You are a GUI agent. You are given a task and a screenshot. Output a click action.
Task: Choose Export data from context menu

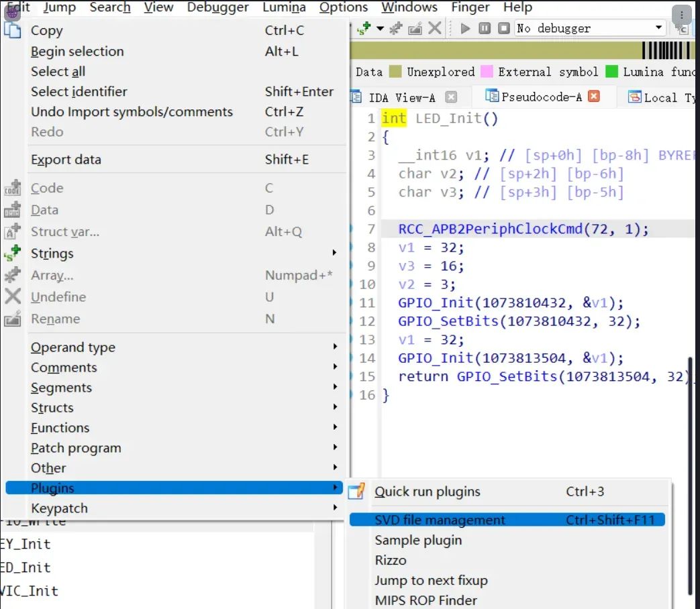[67, 160]
